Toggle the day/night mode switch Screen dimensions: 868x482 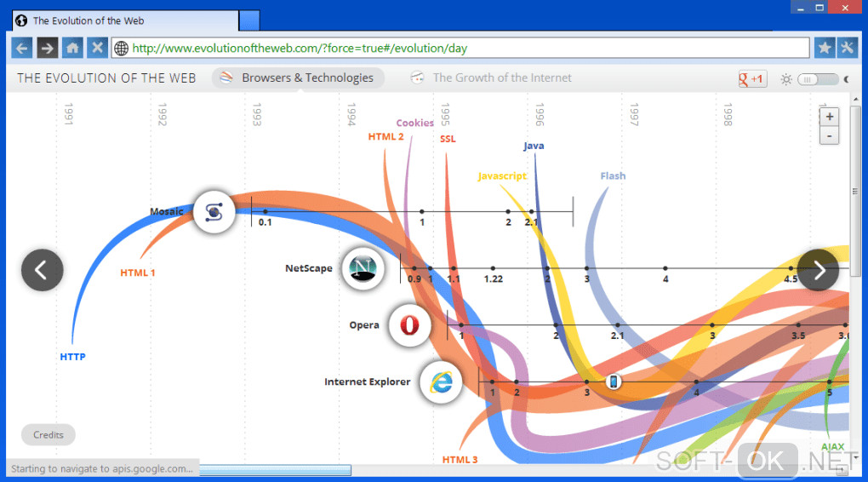817,80
